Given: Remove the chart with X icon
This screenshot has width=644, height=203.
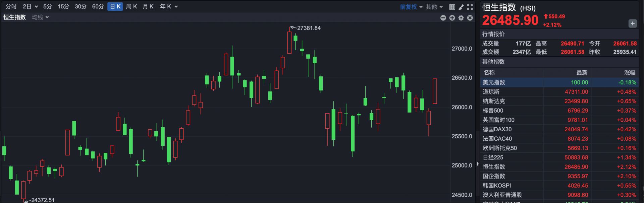Looking at the screenshot, I should (x=470, y=18).
